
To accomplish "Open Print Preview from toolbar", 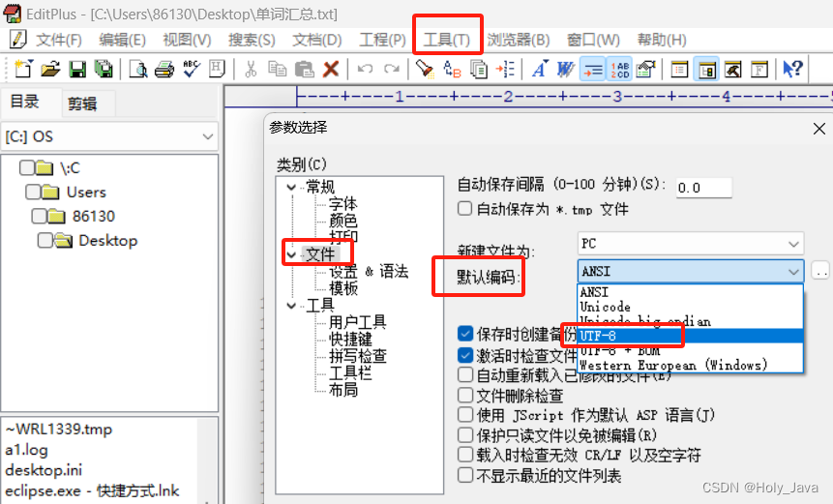I will (138, 69).
